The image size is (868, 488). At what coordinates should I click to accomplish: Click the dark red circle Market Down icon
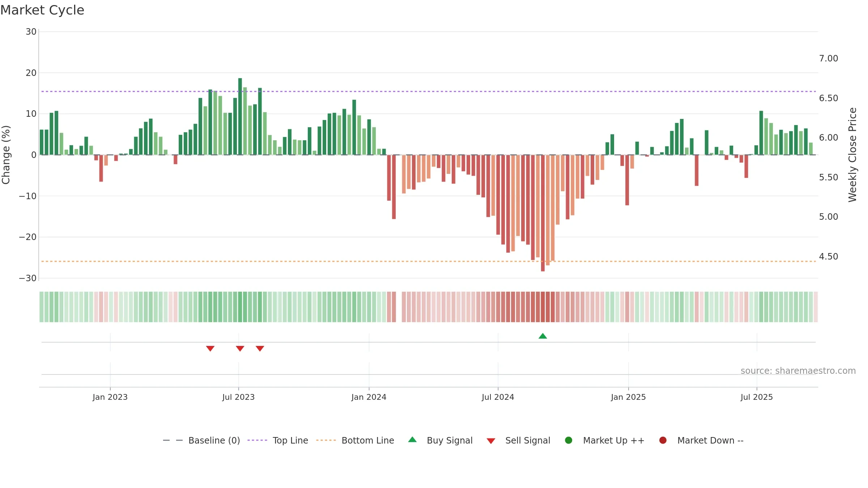tap(663, 440)
